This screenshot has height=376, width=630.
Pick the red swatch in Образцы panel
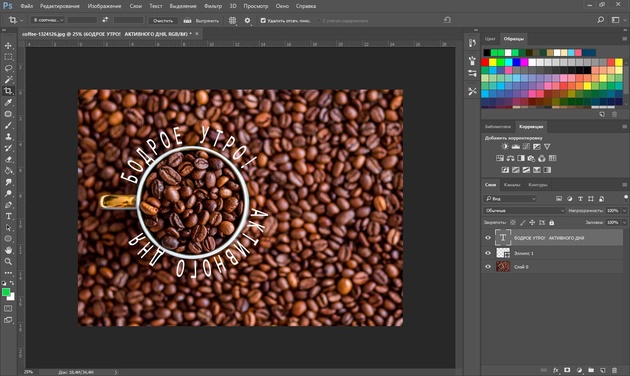485,62
